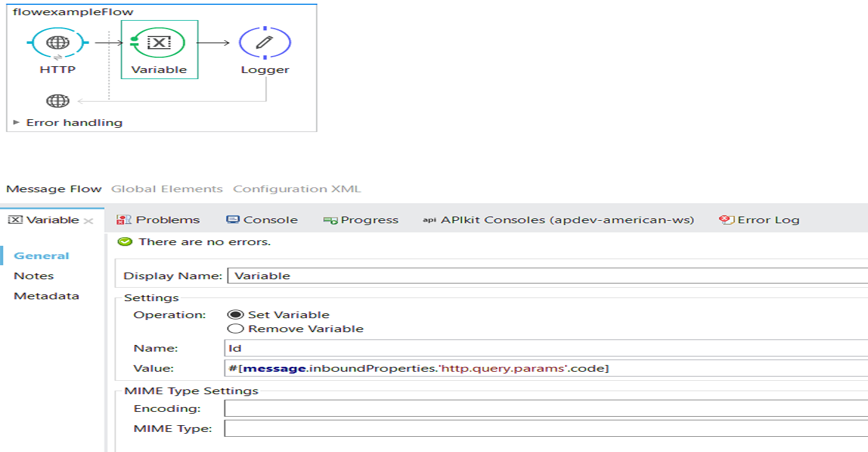Viewport: 868px width, 452px height.
Task: Click the HTTP listener globe icon
Action: (58, 43)
